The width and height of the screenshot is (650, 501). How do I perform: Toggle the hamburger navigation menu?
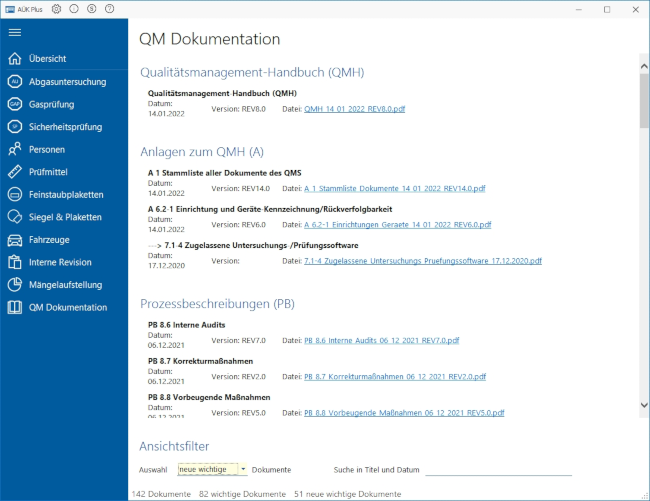pyautogui.click(x=15, y=32)
